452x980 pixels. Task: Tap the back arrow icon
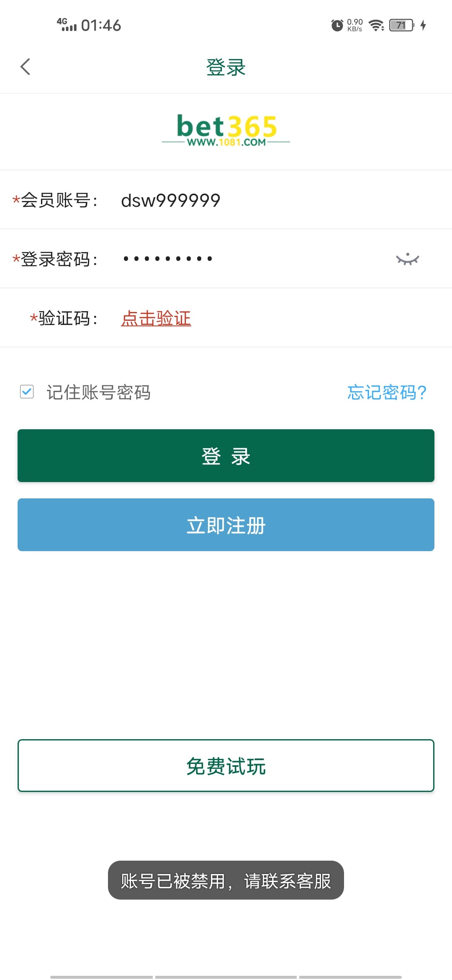click(25, 67)
